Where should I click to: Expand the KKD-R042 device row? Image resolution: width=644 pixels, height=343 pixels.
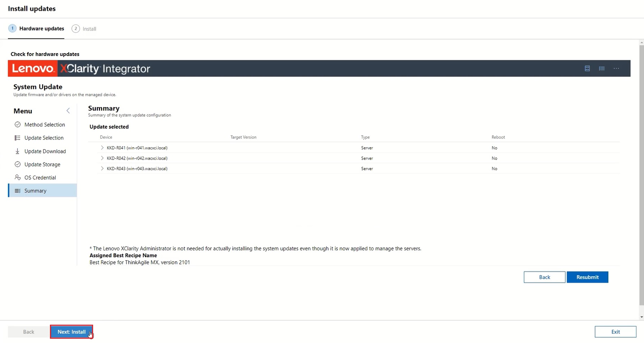pyautogui.click(x=102, y=158)
